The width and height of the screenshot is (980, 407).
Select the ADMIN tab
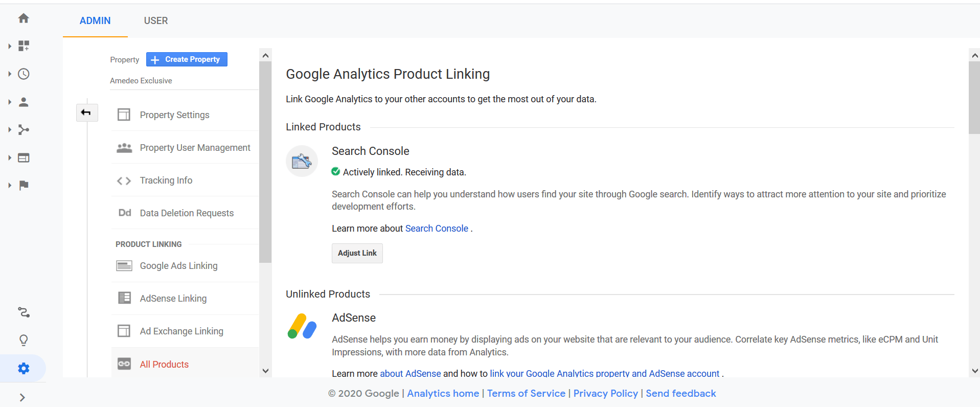coord(95,20)
